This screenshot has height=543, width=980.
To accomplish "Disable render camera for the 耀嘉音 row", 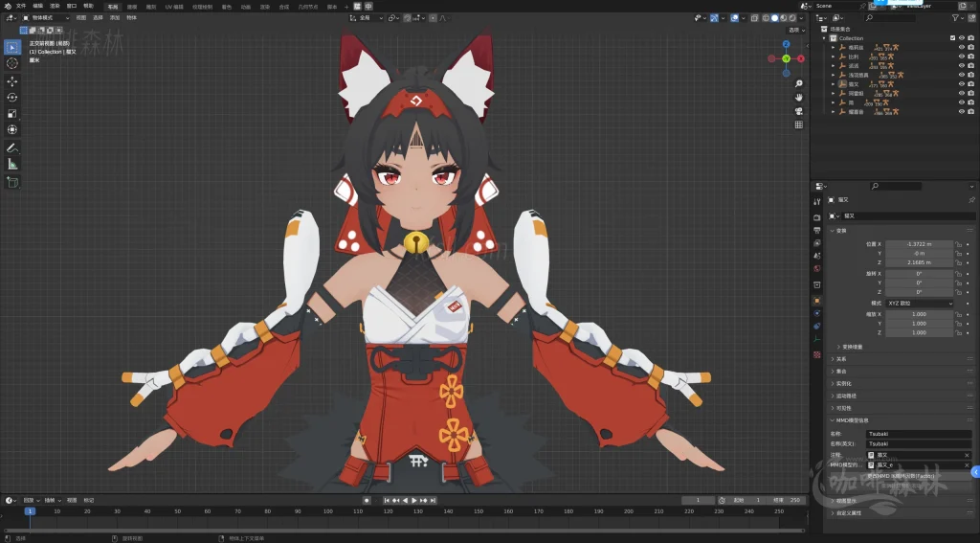I will click(970, 111).
